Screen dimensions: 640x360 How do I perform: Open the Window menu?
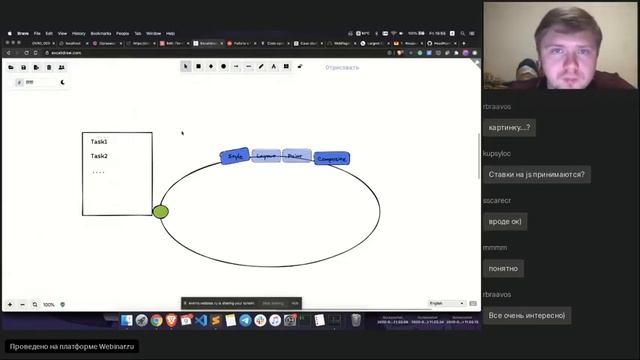(153, 33)
